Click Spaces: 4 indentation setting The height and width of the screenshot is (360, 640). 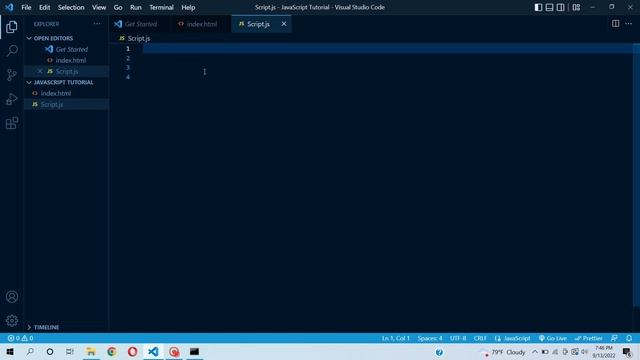[x=430, y=338]
